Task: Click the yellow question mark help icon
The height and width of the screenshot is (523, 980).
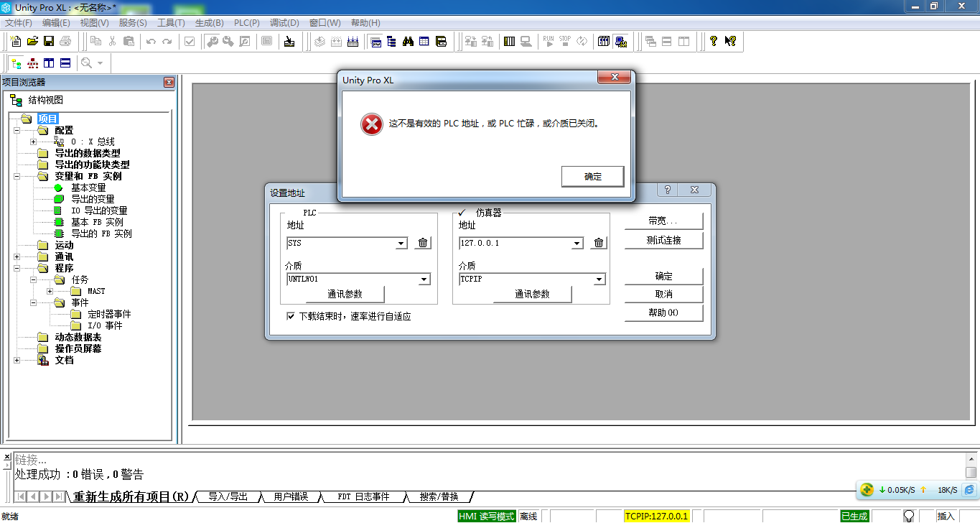Action: pos(713,42)
